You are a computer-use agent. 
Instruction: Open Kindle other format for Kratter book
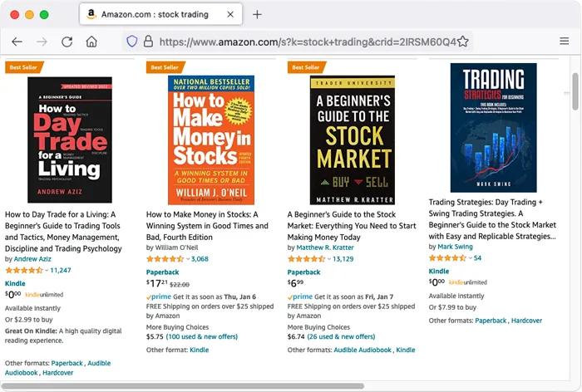[x=406, y=350]
